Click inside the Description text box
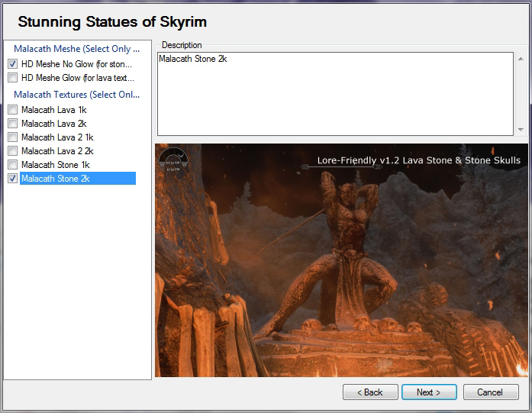The height and width of the screenshot is (413, 532). pos(335,94)
